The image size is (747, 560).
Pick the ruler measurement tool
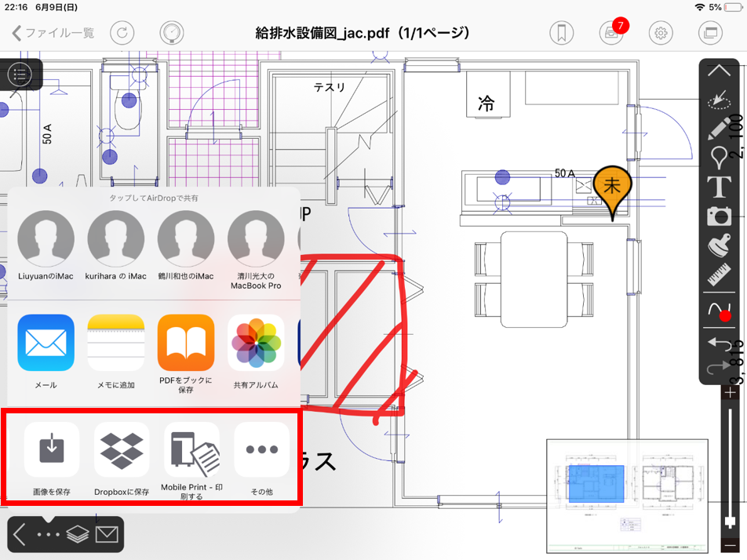coord(719,275)
